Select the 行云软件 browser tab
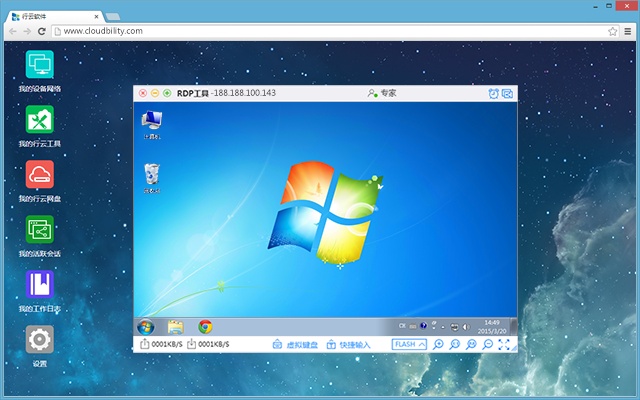This screenshot has height=400, width=640. [54, 16]
